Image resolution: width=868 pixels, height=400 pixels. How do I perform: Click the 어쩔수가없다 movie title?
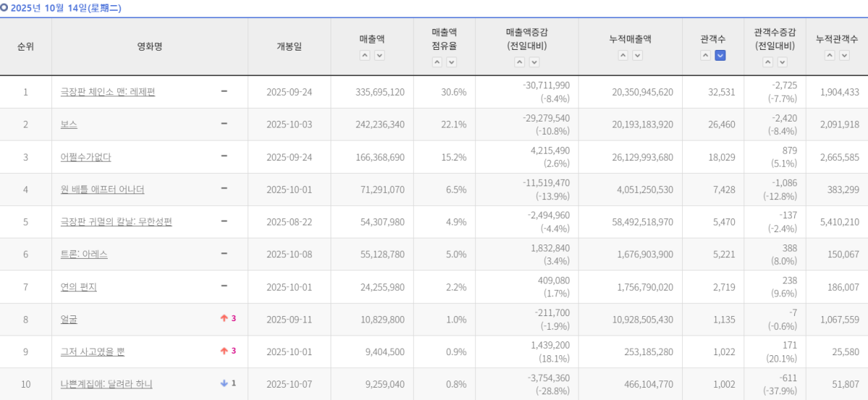click(x=86, y=157)
